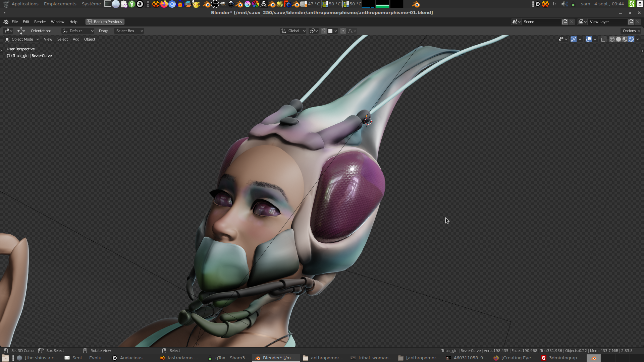The height and width of the screenshot is (362, 644).
Task: Open the proportional falloff curve dropdown
Action: [x=352, y=31]
